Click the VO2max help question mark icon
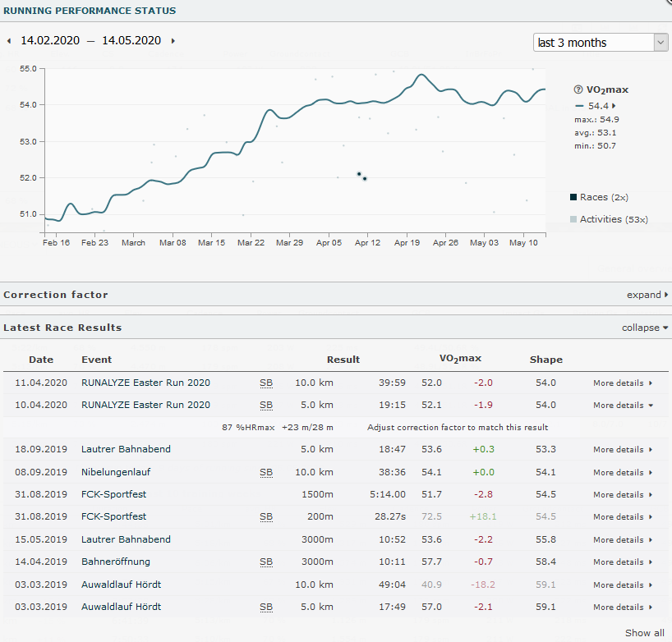672x642 pixels. [x=578, y=89]
